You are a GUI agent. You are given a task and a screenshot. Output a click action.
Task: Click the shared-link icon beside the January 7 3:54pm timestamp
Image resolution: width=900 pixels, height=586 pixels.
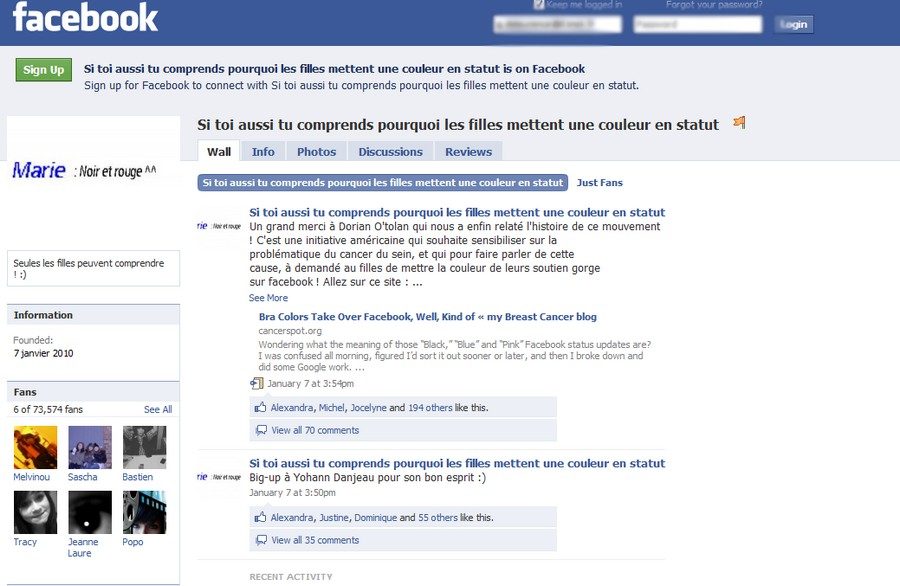[257, 383]
